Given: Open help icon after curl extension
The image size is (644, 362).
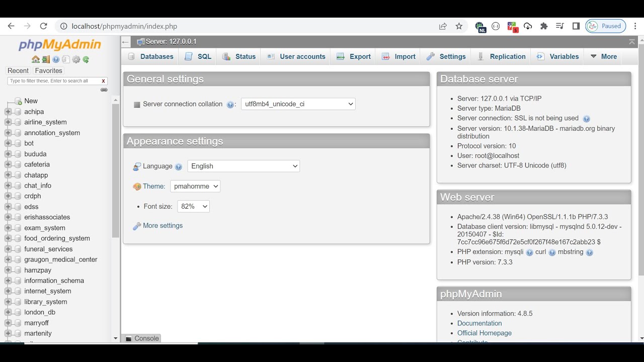Looking at the screenshot, I should (552, 253).
